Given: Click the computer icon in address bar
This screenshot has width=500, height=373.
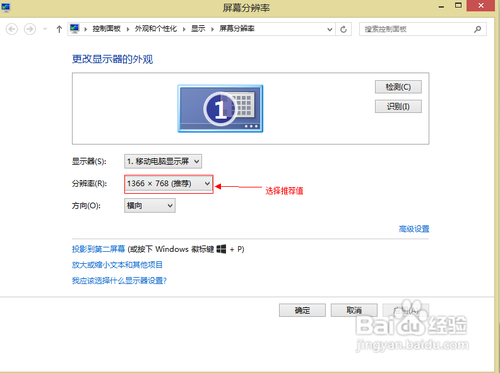Looking at the screenshot, I should tap(74, 29).
